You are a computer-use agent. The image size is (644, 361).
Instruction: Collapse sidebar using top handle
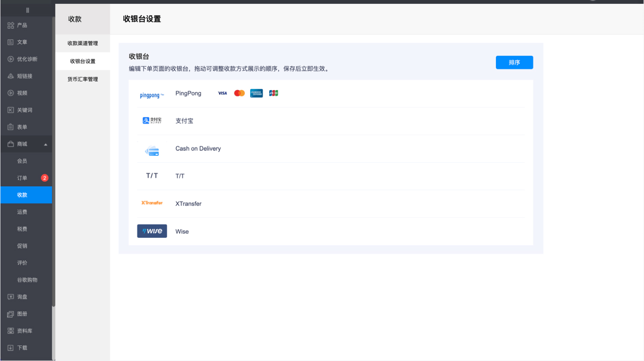[27, 10]
